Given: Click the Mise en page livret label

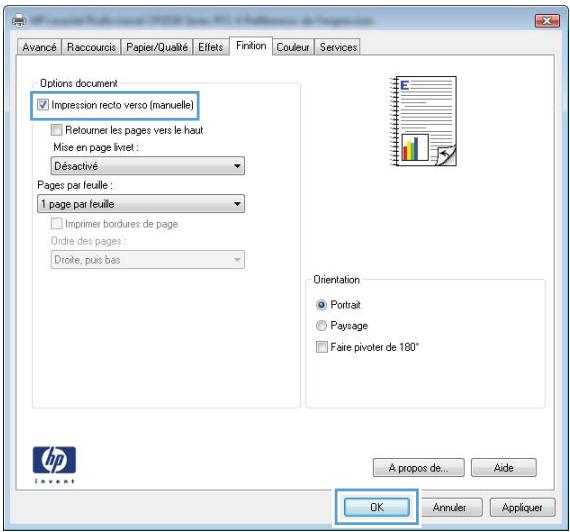Looking at the screenshot, I should click(96, 147).
